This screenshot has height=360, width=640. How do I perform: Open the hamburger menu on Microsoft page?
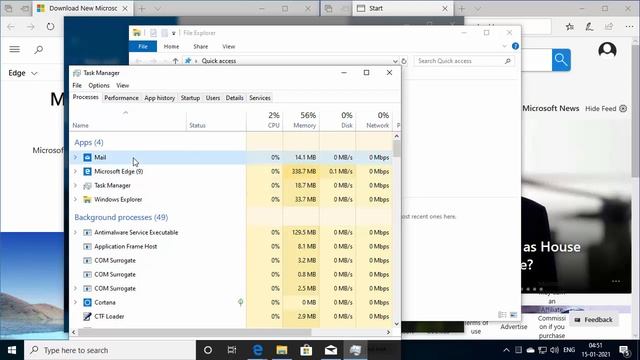(x=15, y=49)
